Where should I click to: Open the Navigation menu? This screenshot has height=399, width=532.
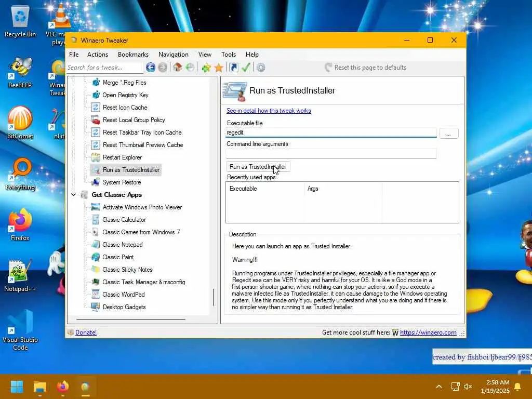[x=174, y=55]
